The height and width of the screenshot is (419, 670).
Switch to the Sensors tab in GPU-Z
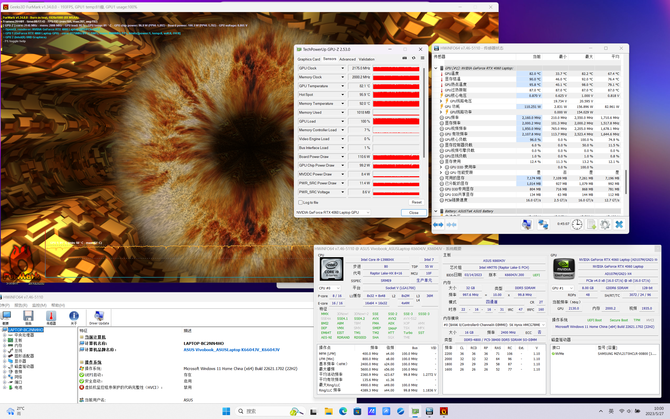pos(329,59)
